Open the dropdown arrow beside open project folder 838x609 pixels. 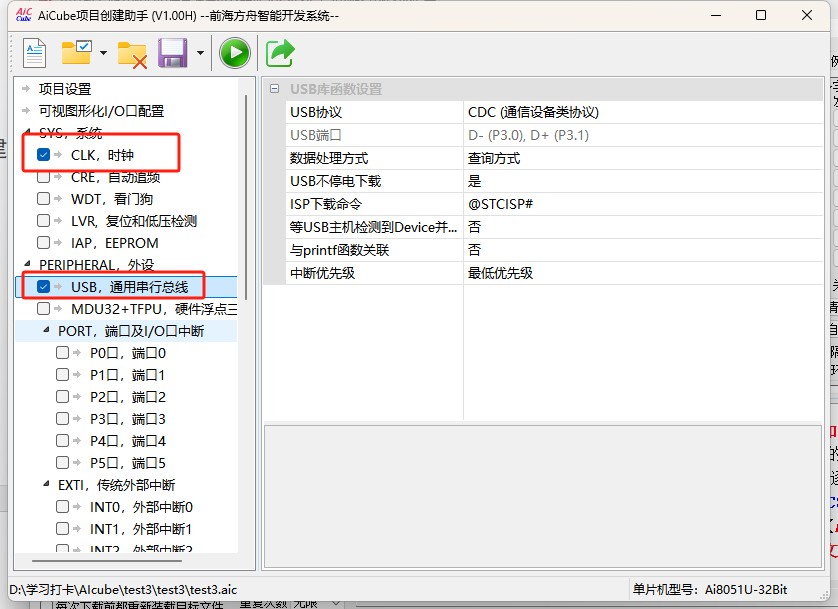point(103,53)
